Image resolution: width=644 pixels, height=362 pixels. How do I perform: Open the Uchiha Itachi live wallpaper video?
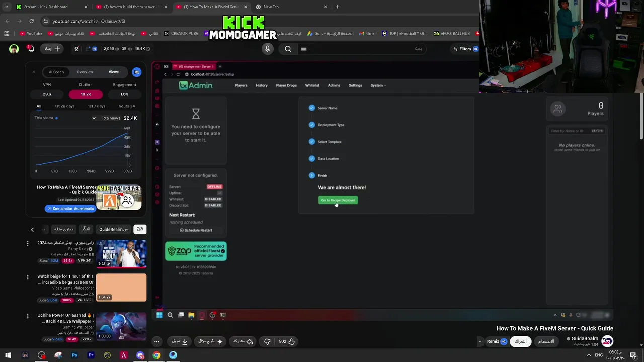pyautogui.click(x=121, y=326)
